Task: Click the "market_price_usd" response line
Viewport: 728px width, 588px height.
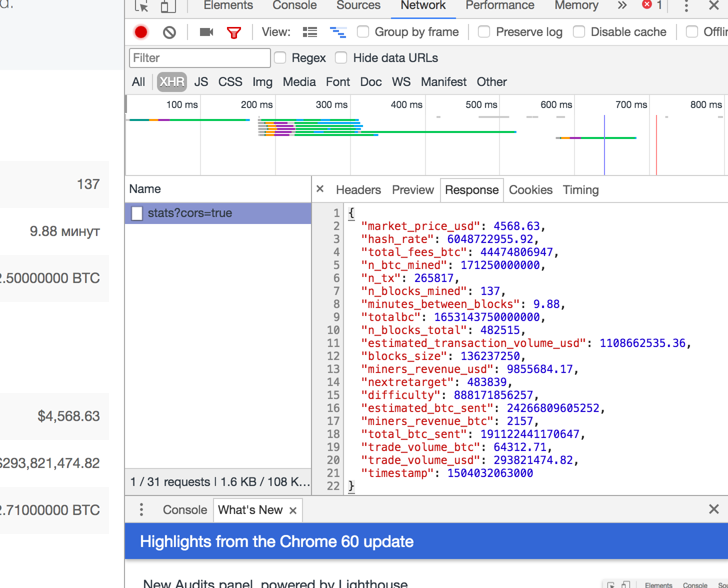Action: coord(453,226)
